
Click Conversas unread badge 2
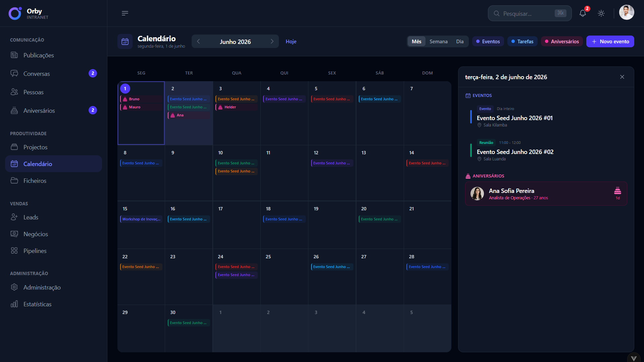(x=93, y=73)
